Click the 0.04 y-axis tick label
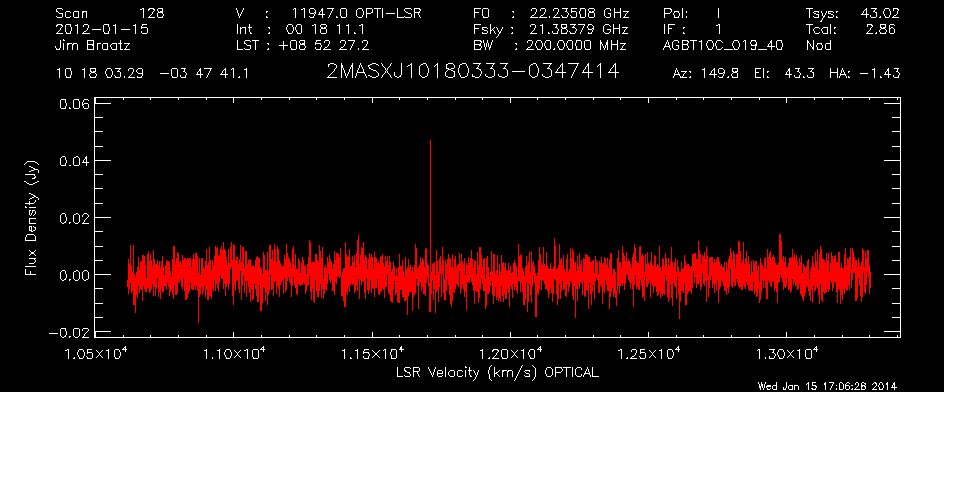Screen dimensions: 962x490 point(74,161)
